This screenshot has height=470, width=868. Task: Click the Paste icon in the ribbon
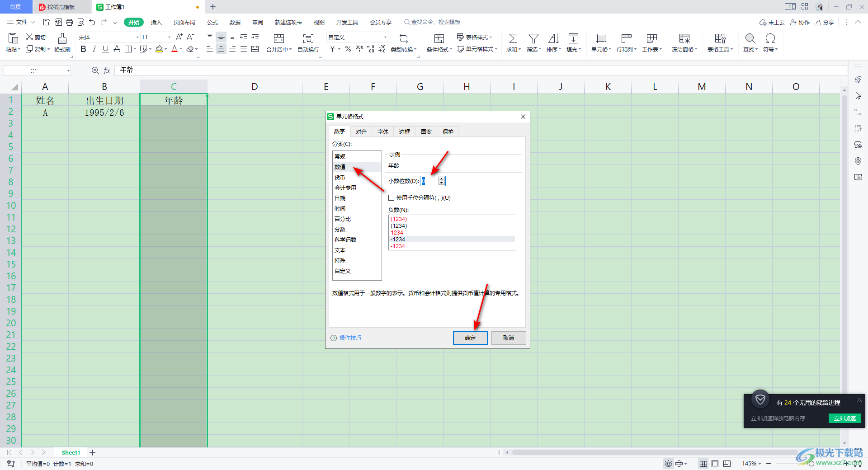click(x=13, y=38)
